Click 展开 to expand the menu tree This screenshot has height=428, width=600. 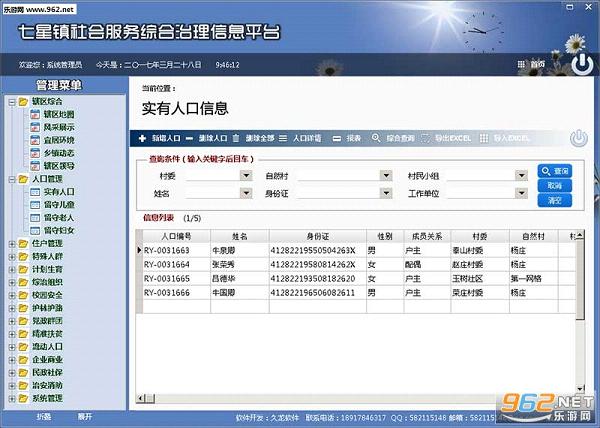click(x=85, y=417)
